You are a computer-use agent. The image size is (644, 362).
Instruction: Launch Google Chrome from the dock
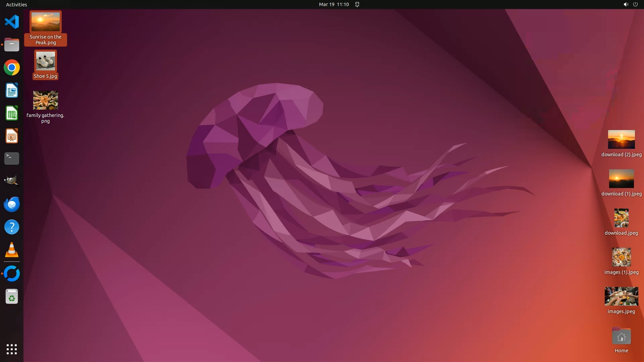tap(12, 68)
